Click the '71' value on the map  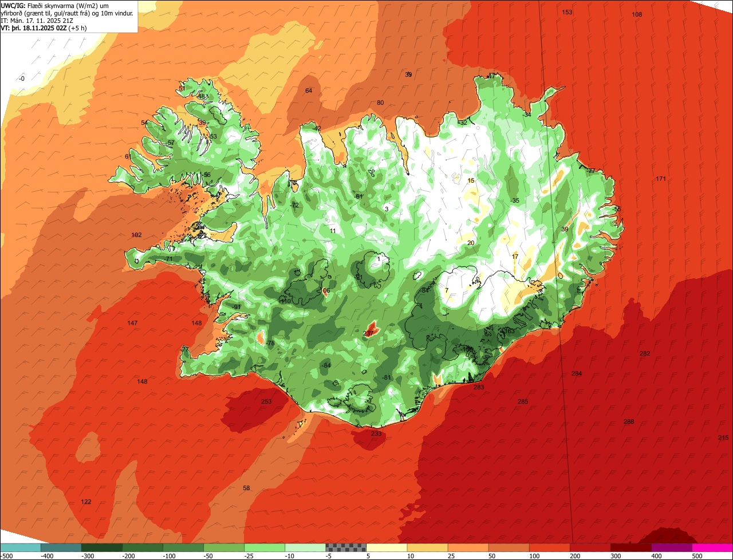click(x=169, y=259)
